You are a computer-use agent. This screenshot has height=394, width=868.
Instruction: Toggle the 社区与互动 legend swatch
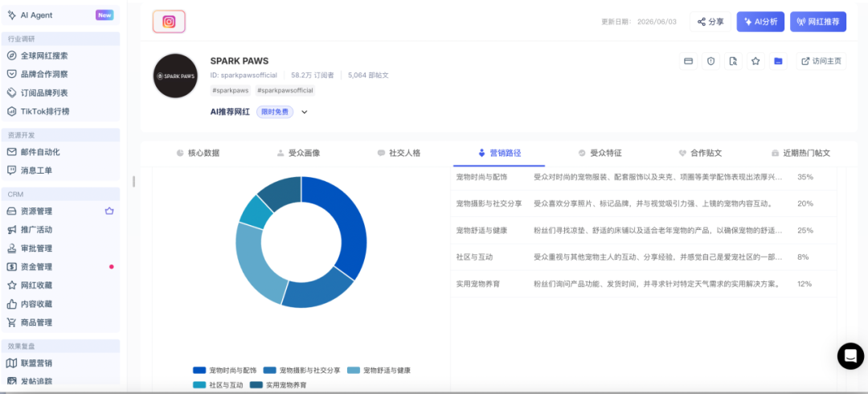coord(199,384)
